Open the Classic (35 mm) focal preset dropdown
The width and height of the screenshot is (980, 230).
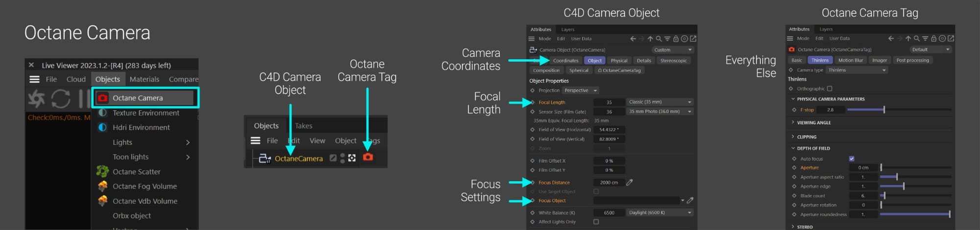[660, 102]
